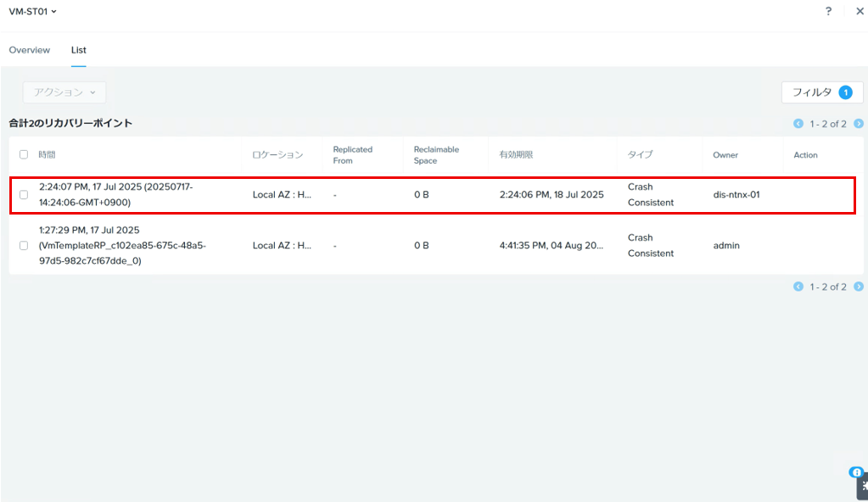
Task: Click the Owner column header
Action: pos(725,155)
